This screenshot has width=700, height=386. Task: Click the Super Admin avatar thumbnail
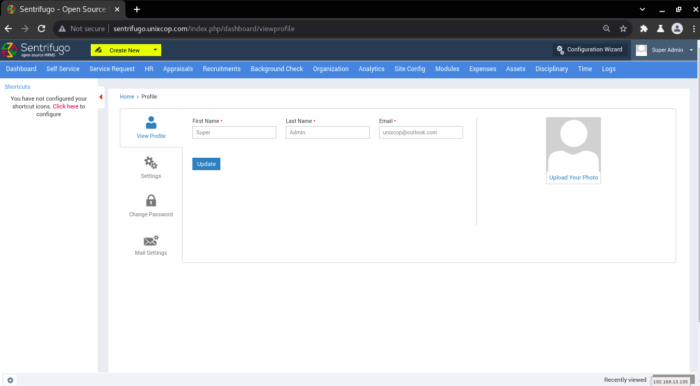pyautogui.click(x=642, y=50)
